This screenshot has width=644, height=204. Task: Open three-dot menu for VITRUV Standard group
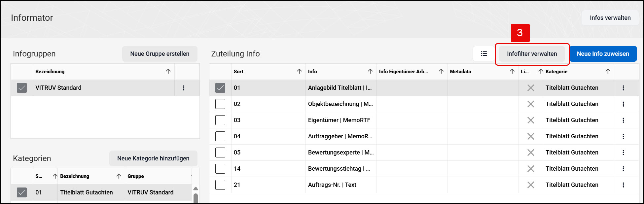click(184, 88)
